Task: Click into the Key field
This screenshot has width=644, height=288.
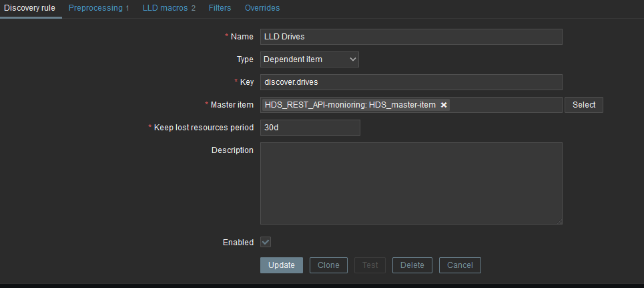Action: tap(411, 82)
